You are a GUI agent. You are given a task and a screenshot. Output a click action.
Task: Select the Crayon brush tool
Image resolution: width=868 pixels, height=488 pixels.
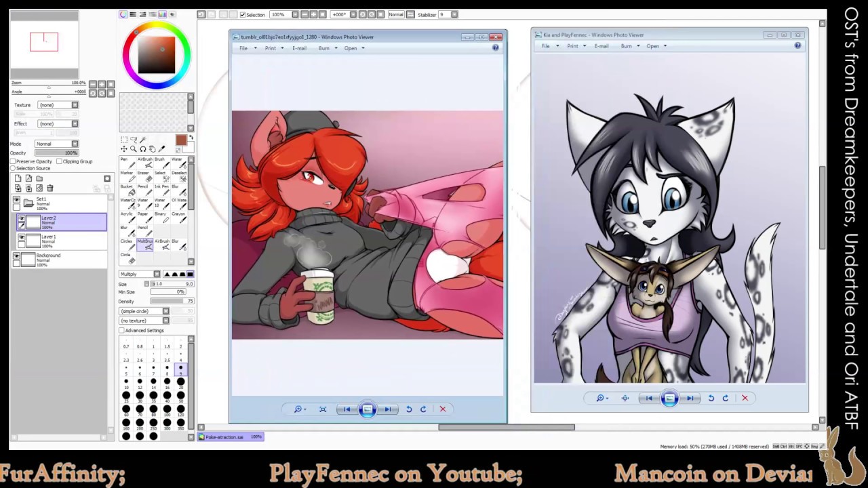click(179, 218)
